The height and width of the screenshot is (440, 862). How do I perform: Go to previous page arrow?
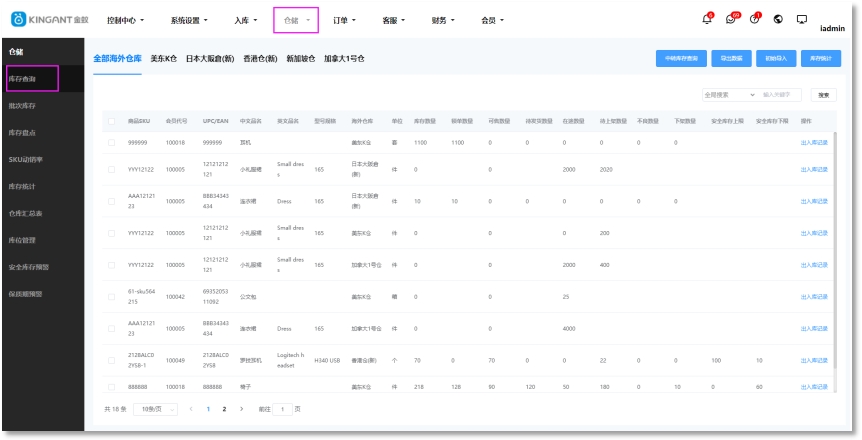coord(191,409)
